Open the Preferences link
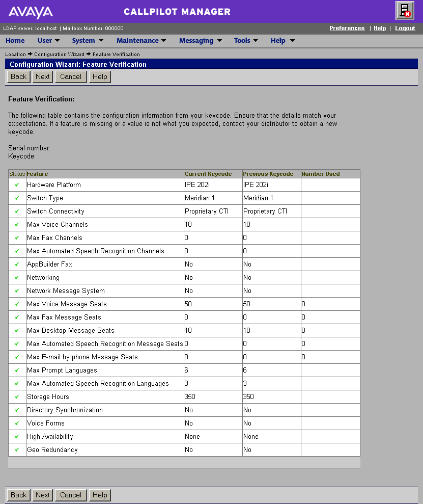Screen dimensions: 423x504 pos(347,29)
